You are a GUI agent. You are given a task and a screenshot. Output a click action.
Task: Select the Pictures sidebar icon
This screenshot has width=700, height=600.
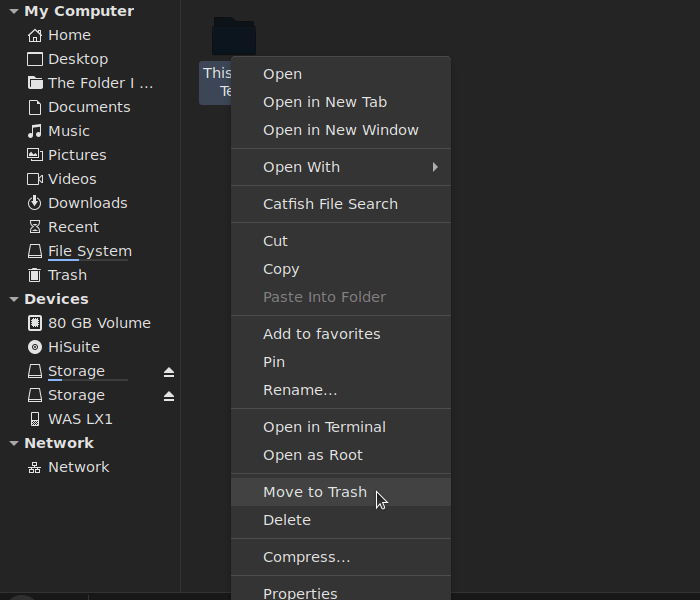pos(35,155)
